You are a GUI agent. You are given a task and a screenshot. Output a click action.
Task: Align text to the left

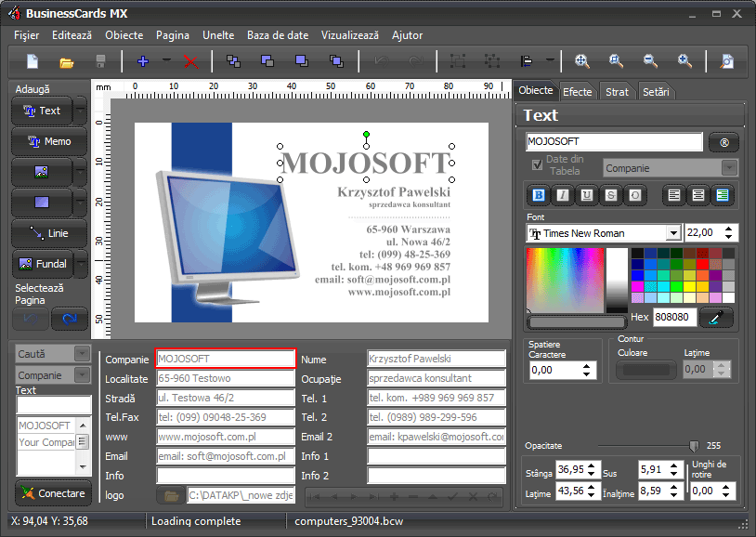click(674, 195)
